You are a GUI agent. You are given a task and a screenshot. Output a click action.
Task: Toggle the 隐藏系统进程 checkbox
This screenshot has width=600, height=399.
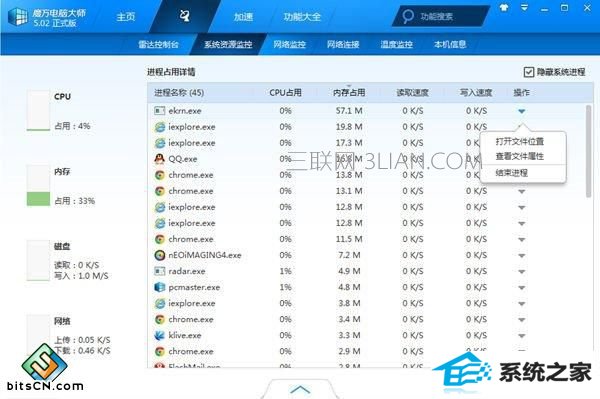click(528, 72)
